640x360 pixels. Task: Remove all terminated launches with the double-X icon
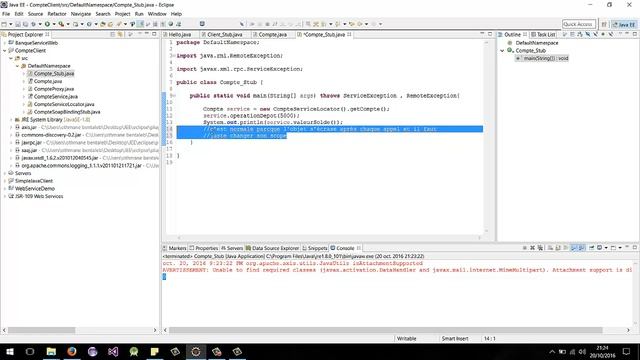point(540,248)
